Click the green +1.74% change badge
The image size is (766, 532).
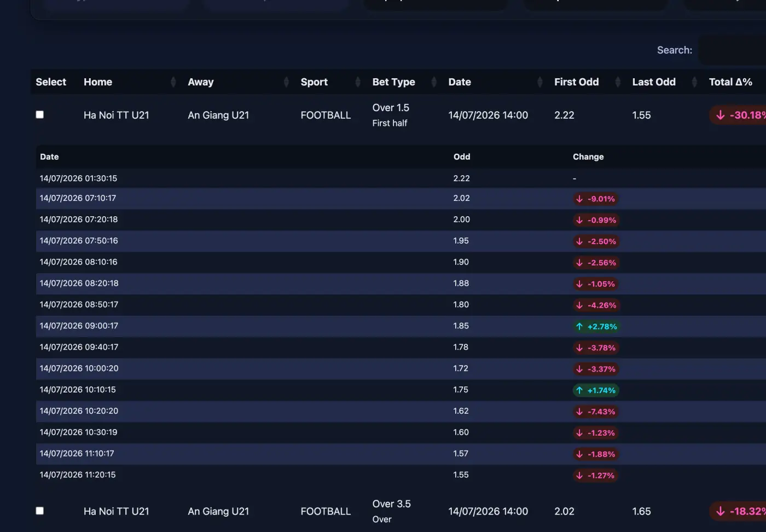(x=596, y=391)
